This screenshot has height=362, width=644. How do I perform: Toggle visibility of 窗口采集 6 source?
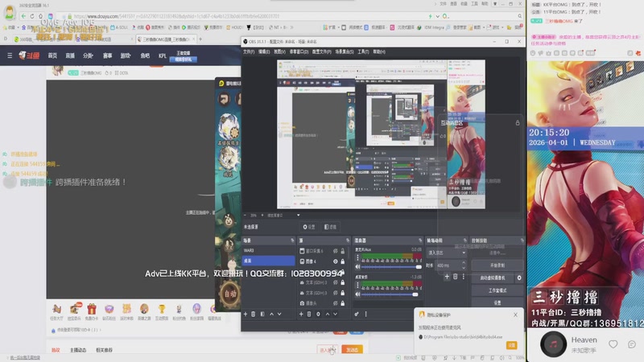(x=336, y=251)
